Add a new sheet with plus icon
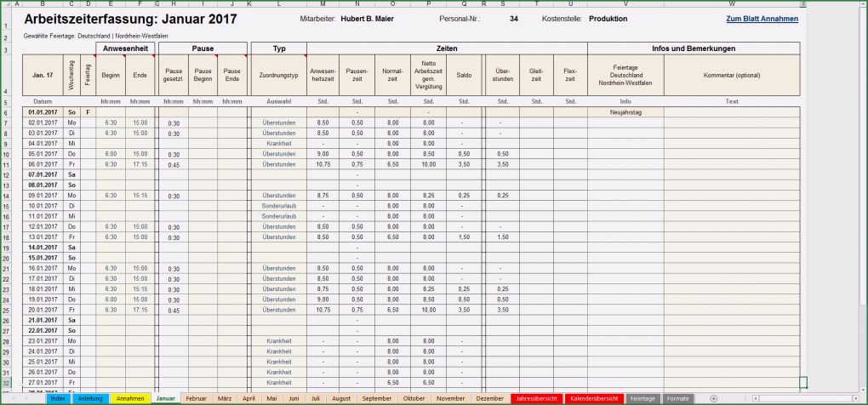This screenshot has height=405, width=868. [714, 398]
